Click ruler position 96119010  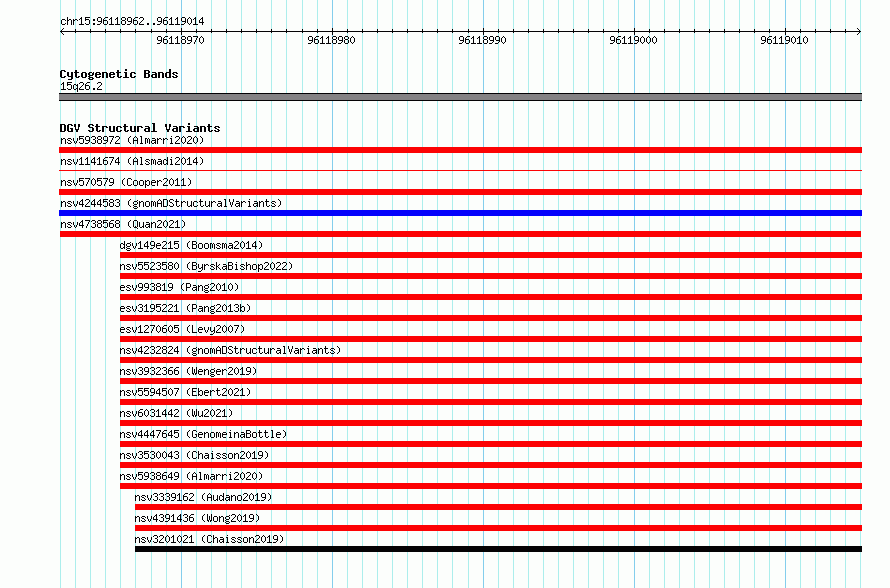[x=784, y=40]
